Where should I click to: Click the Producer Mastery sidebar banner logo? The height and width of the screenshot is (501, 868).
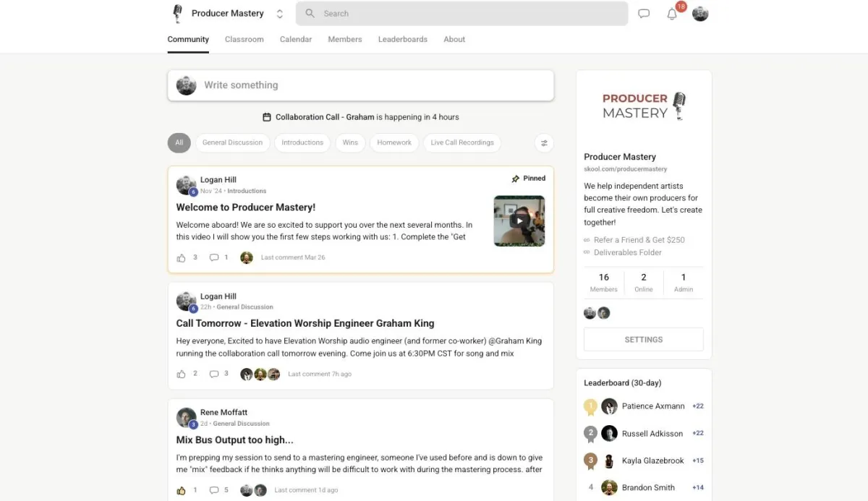[x=644, y=106]
